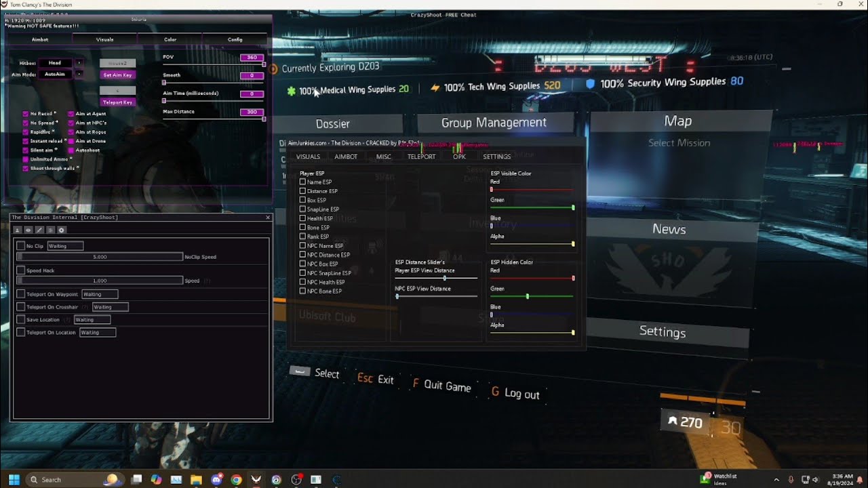
Task: Open Dossier in game menu
Action: click(x=333, y=124)
